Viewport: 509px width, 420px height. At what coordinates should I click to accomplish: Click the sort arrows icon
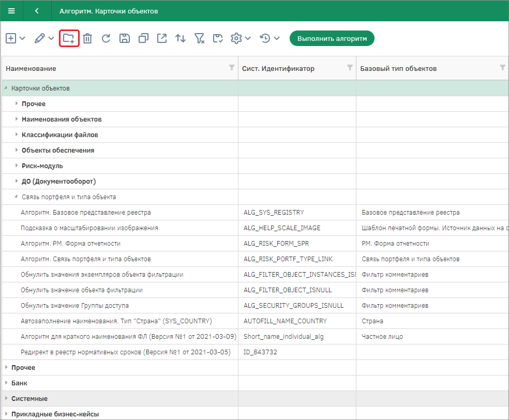pyautogui.click(x=180, y=39)
